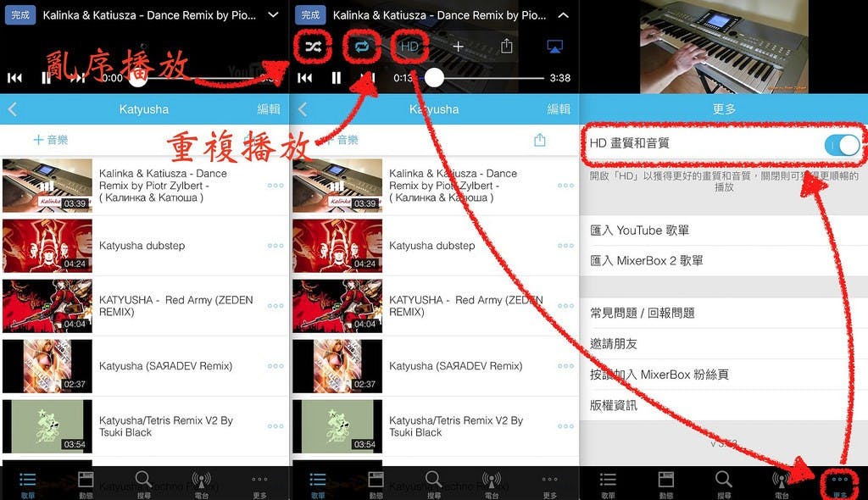The image size is (868, 500).
Task: Open options for Katyusha/Tetris Remix in middle list
Action: pos(565,425)
